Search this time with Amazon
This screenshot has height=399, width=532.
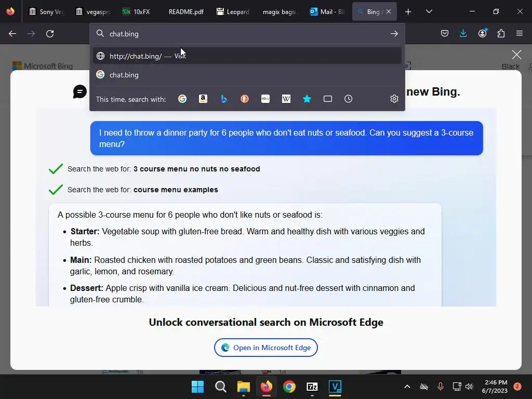[x=203, y=99]
